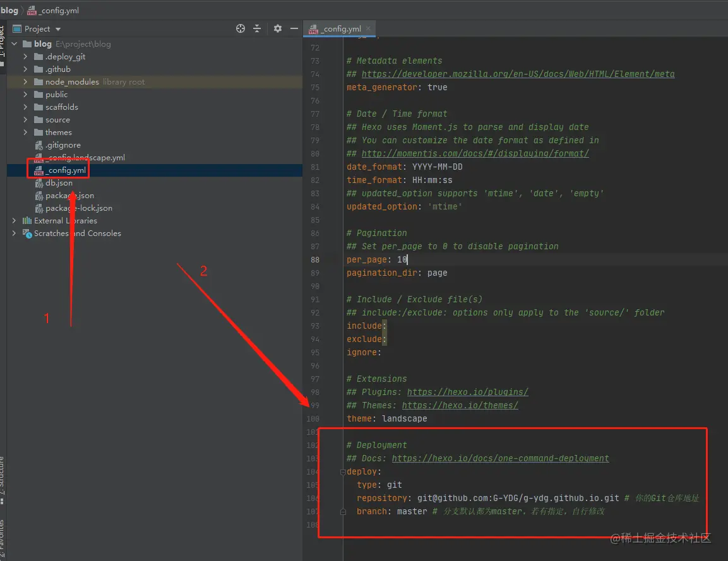This screenshot has height=561, width=728.
Task: Expand the scaffolds folder
Action: tap(25, 107)
